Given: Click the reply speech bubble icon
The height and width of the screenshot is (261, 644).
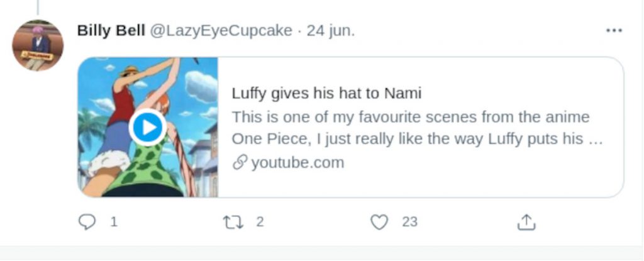Looking at the screenshot, I should [x=89, y=222].
